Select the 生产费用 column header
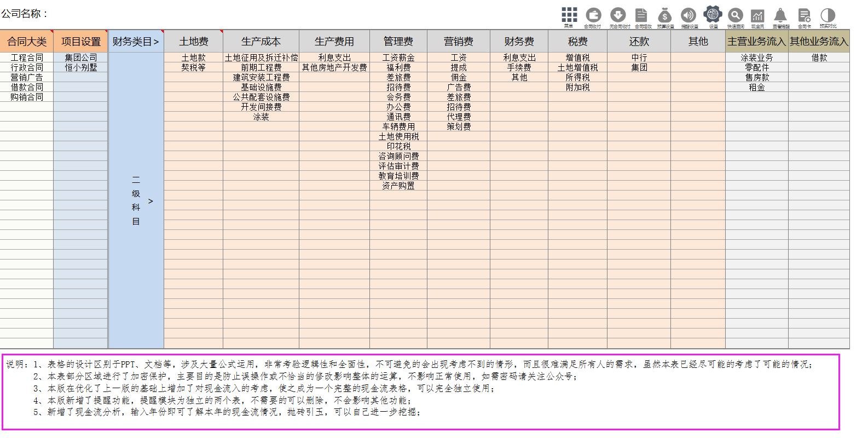This screenshot has width=868, height=438. click(334, 42)
